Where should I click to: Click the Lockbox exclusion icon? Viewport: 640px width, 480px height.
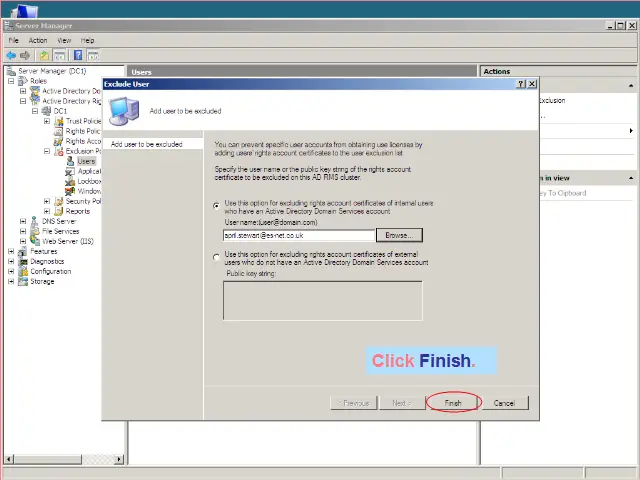click(x=70, y=181)
